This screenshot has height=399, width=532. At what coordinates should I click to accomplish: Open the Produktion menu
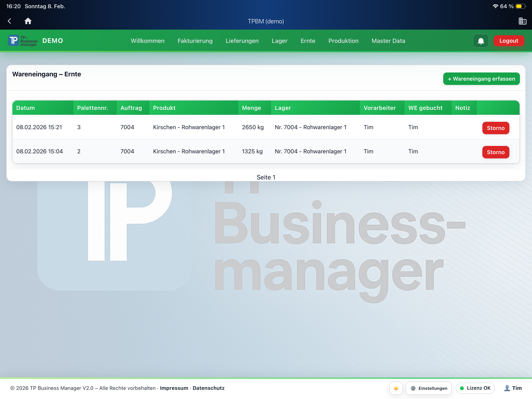[x=344, y=41]
